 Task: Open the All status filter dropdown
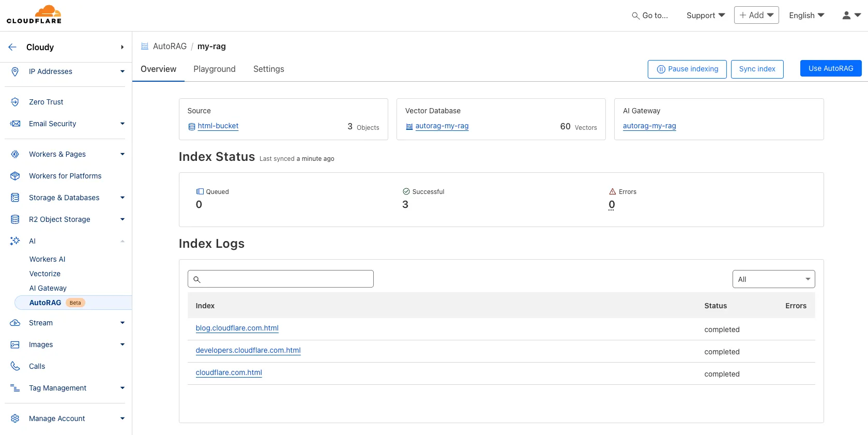[x=773, y=279]
